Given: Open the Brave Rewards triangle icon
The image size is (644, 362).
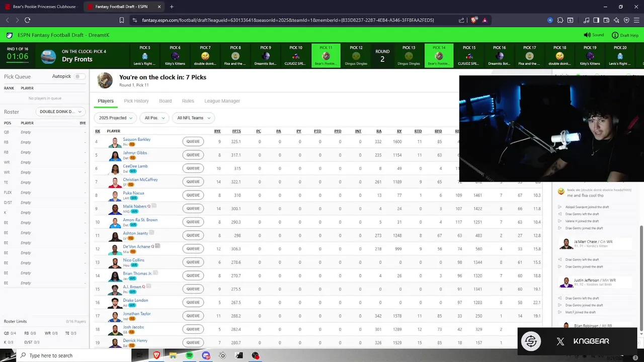Looking at the screenshot, I should tap(485, 20).
